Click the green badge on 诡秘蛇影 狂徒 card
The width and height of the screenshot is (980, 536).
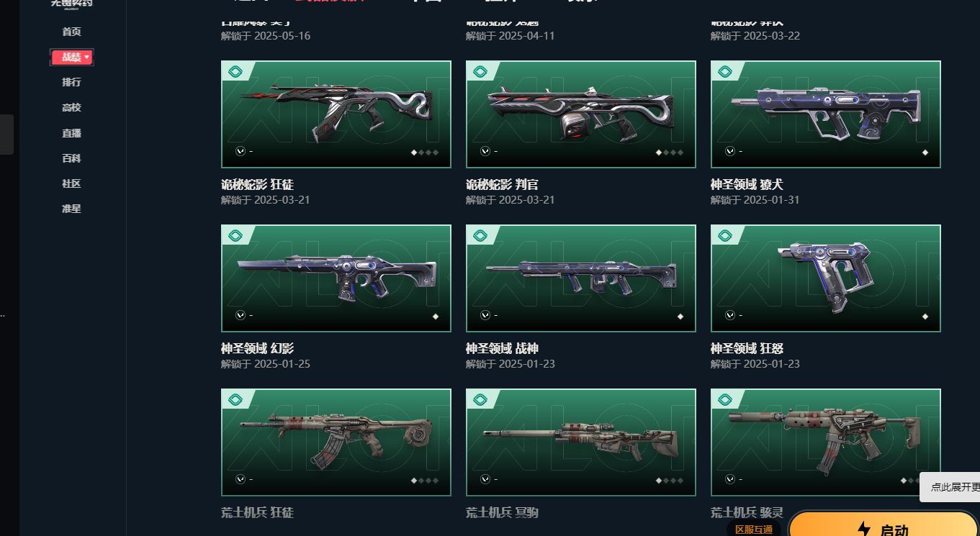click(x=235, y=71)
